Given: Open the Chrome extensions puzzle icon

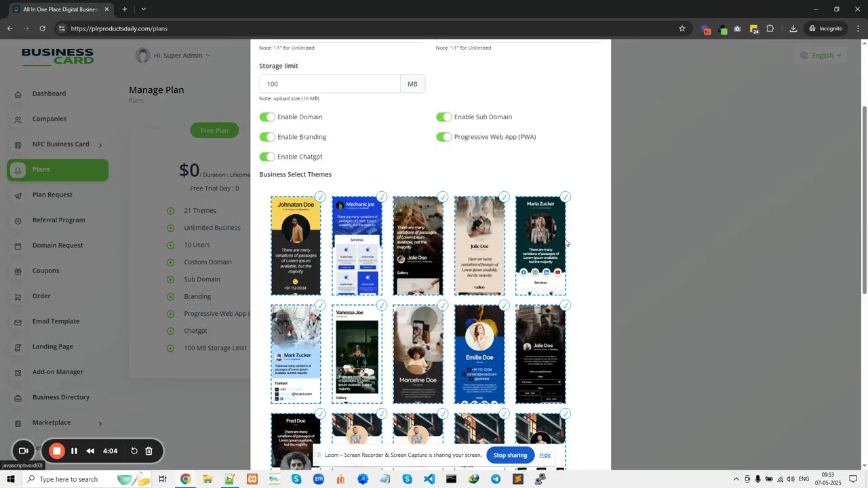Looking at the screenshot, I should point(770,28).
